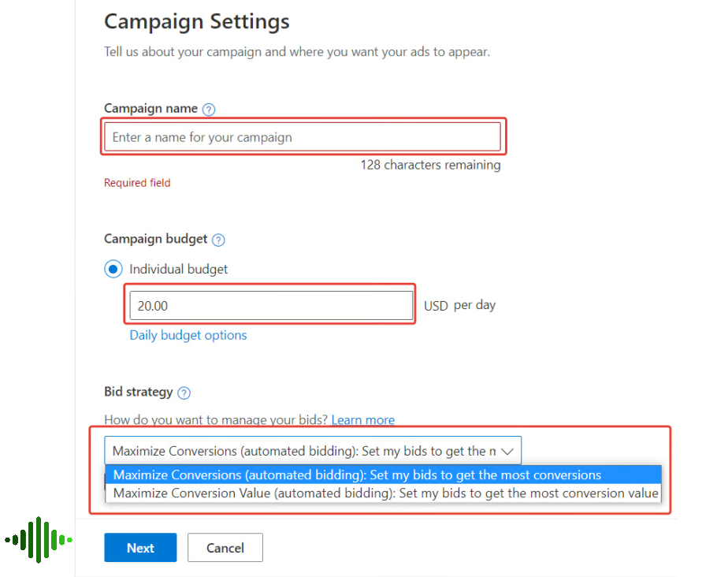Viewport: 728px width, 577px height.
Task: Click the Cancel button
Action: [x=225, y=547]
